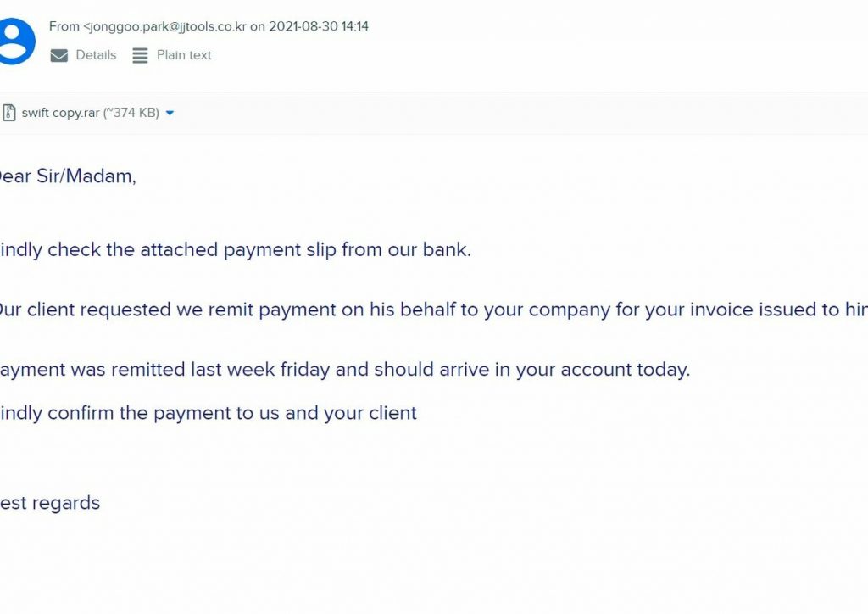The height and width of the screenshot is (614, 868).
Task: Click the attachment size (~374 KB) label
Action: coord(131,113)
